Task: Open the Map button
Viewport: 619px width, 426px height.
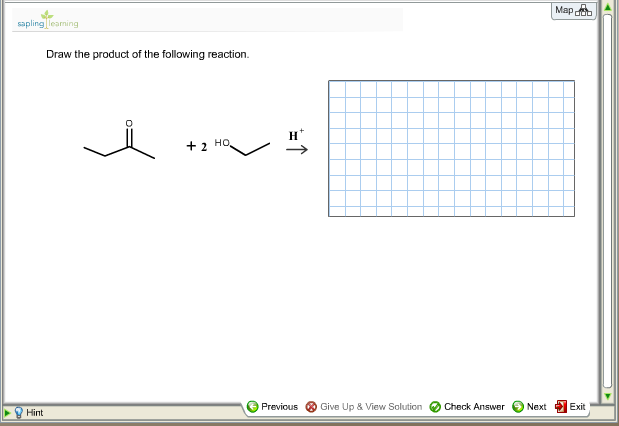Action: (x=574, y=11)
